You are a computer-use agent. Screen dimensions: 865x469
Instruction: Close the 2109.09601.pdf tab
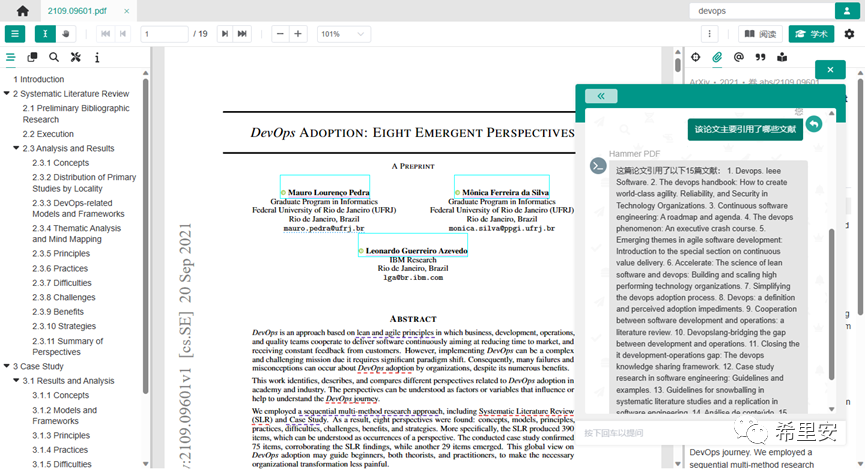pyautogui.click(x=126, y=11)
